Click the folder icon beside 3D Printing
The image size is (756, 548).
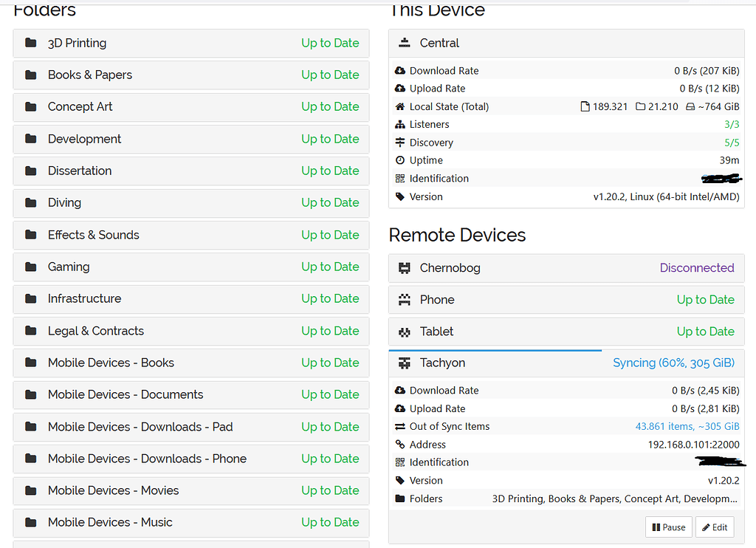pos(31,43)
